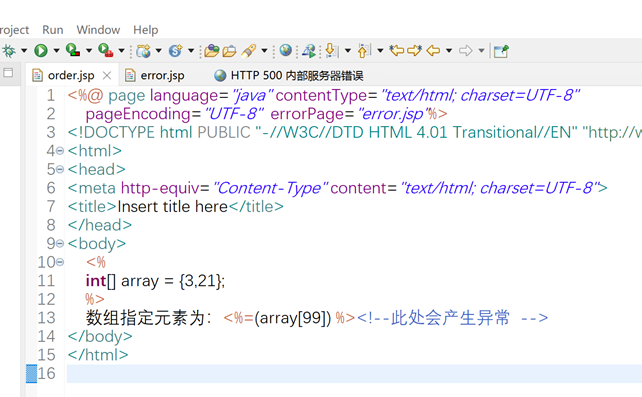Open the Debug dropdown arrow

click(x=24, y=51)
